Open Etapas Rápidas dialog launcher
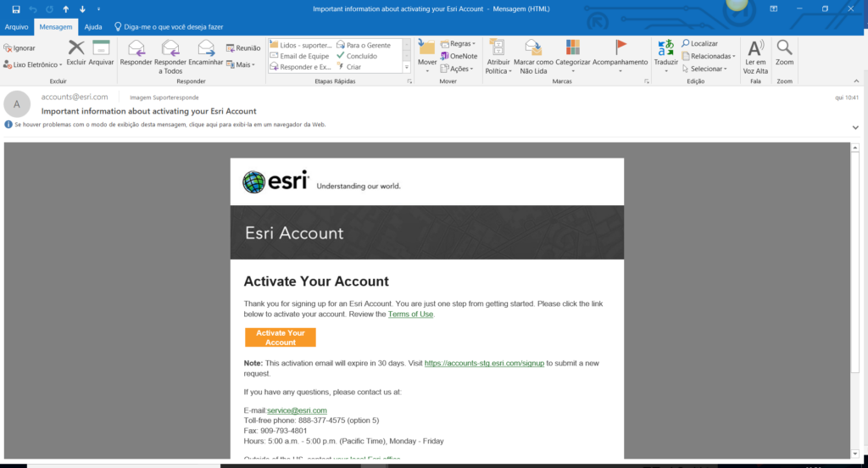This screenshot has width=868, height=468. [409, 81]
